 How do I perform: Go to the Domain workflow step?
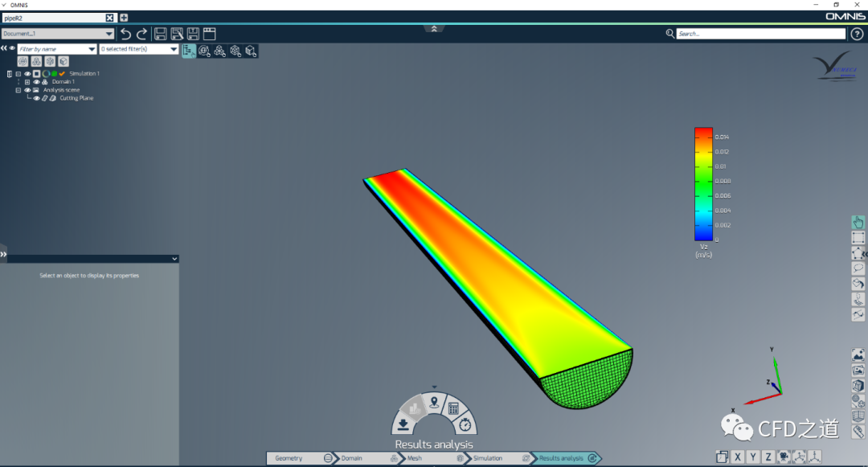[x=366, y=458]
